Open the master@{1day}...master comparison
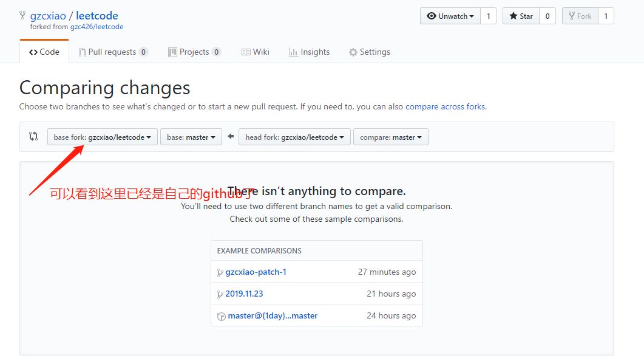This screenshot has height=358, width=644. tap(273, 315)
